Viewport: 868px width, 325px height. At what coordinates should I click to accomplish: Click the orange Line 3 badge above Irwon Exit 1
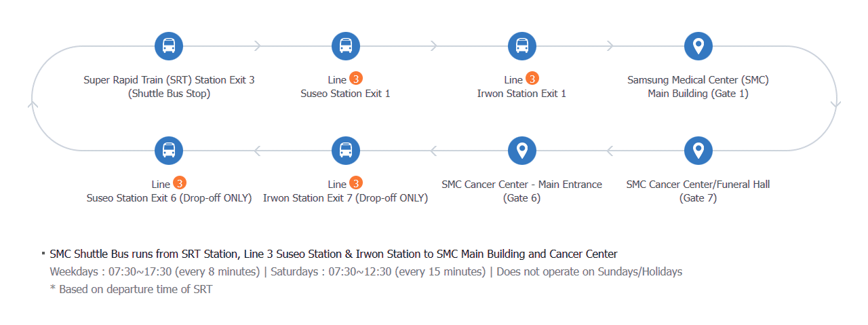(532, 79)
